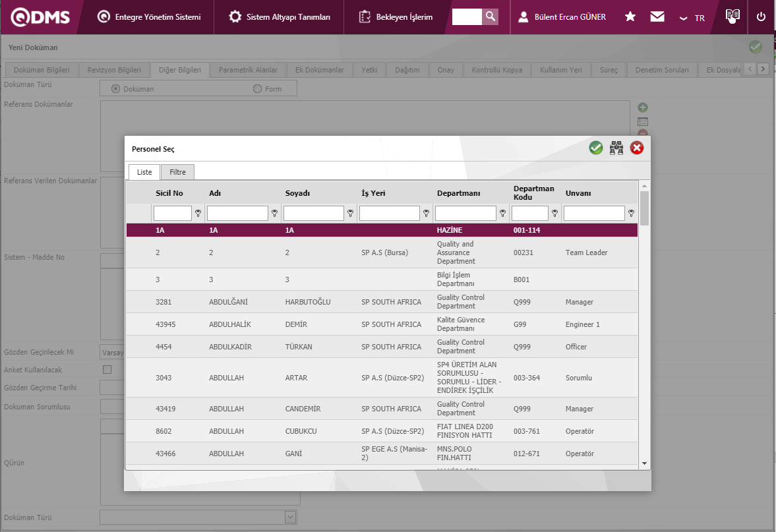Switch to the Filtre tab
The height and width of the screenshot is (532, 776).
tap(177, 172)
